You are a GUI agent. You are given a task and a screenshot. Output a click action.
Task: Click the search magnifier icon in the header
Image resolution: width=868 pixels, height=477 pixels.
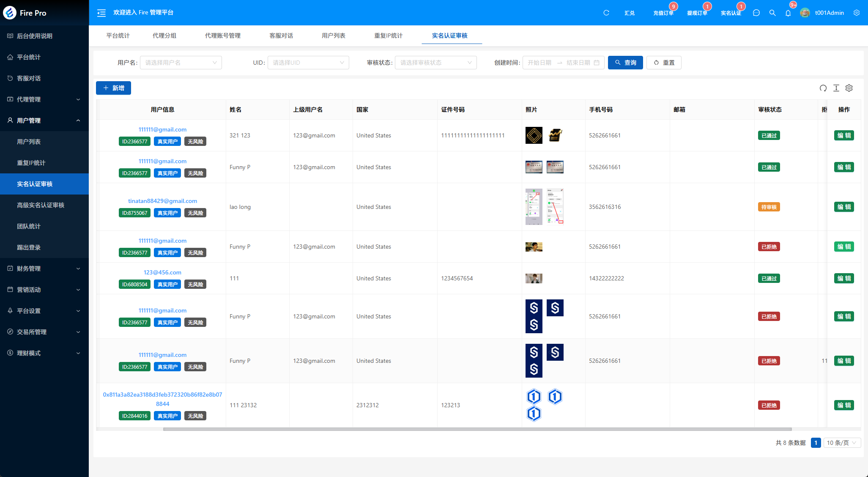[772, 13]
